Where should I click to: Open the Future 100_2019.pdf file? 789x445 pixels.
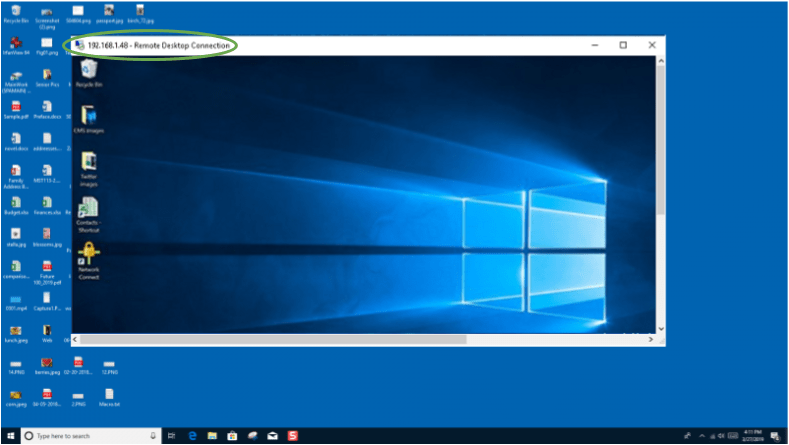[47, 273]
